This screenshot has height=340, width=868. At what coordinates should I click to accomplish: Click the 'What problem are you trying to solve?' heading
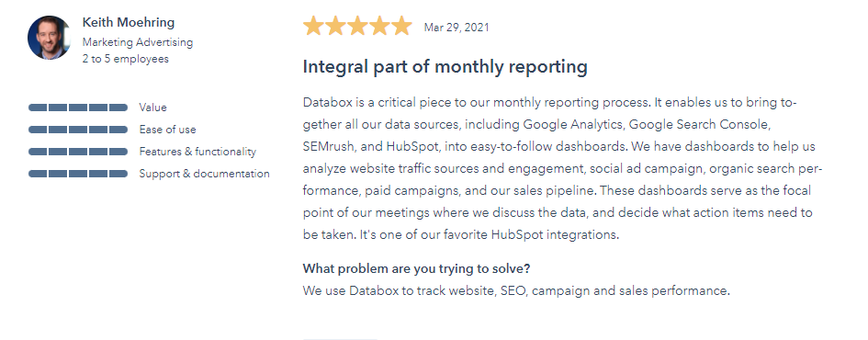point(416,268)
